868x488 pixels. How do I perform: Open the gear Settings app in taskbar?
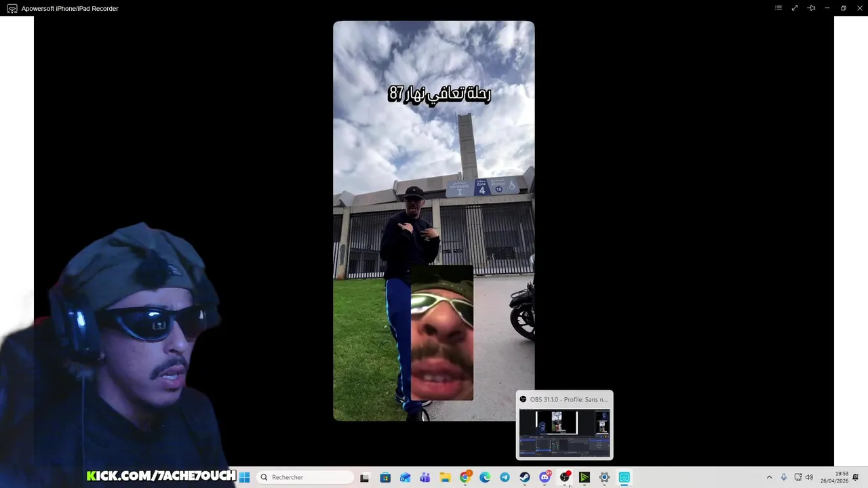(604, 477)
